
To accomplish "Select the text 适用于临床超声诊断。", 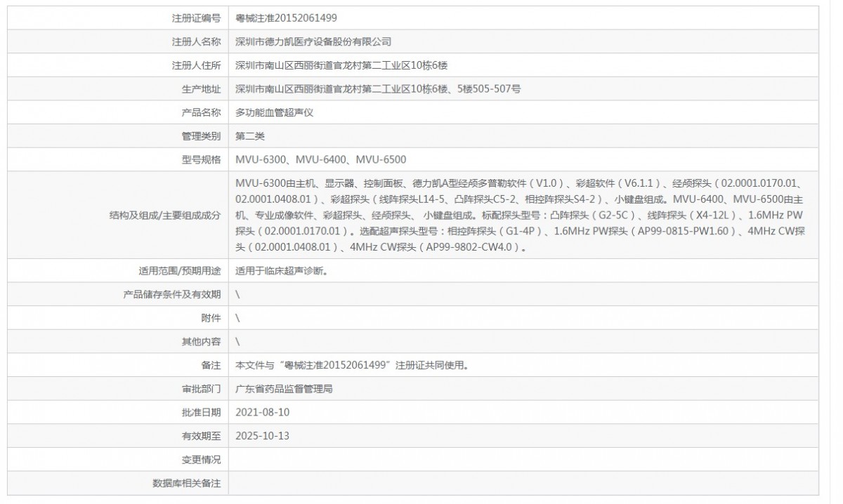I will coord(281,270).
